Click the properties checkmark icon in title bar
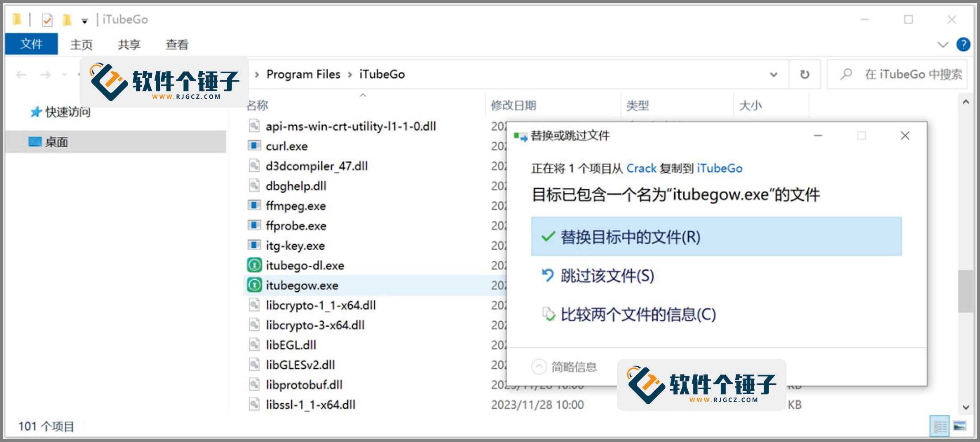Viewport: 980px width, 442px height. (x=47, y=19)
